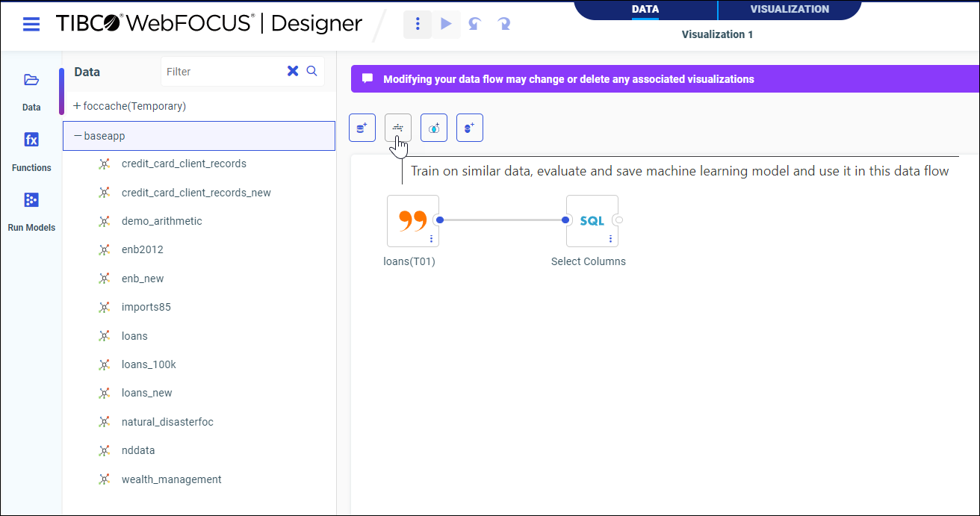The width and height of the screenshot is (980, 516).
Task: Click the Run play button in toolbar
Action: (446, 24)
